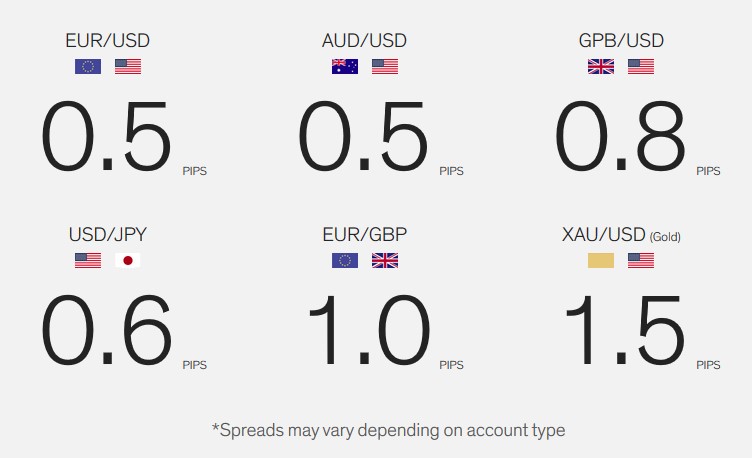The image size is (752, 458).
Task: Click the US flag under EUR/USD
Action: 128,66
